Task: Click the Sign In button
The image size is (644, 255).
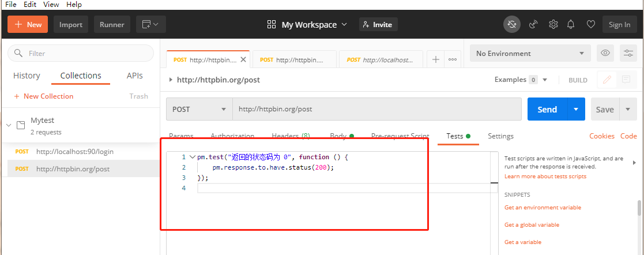Action: [619, 25]
